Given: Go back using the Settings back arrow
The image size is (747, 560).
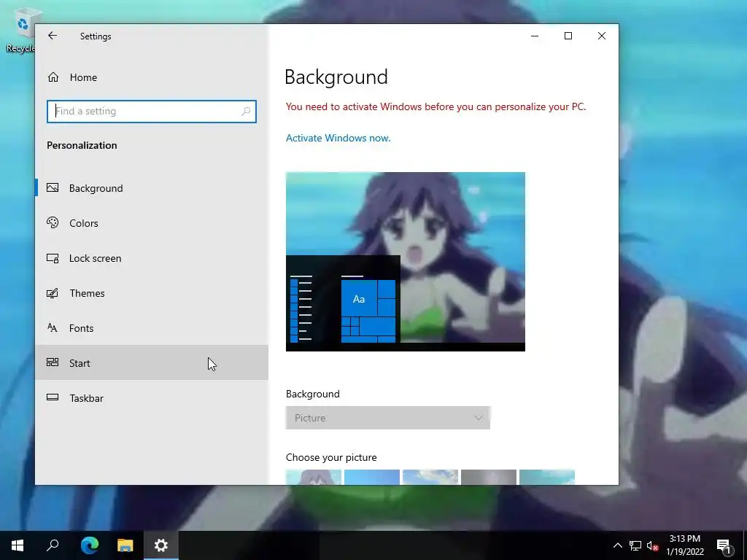Looking at the screenshot, I should (53, 36).
